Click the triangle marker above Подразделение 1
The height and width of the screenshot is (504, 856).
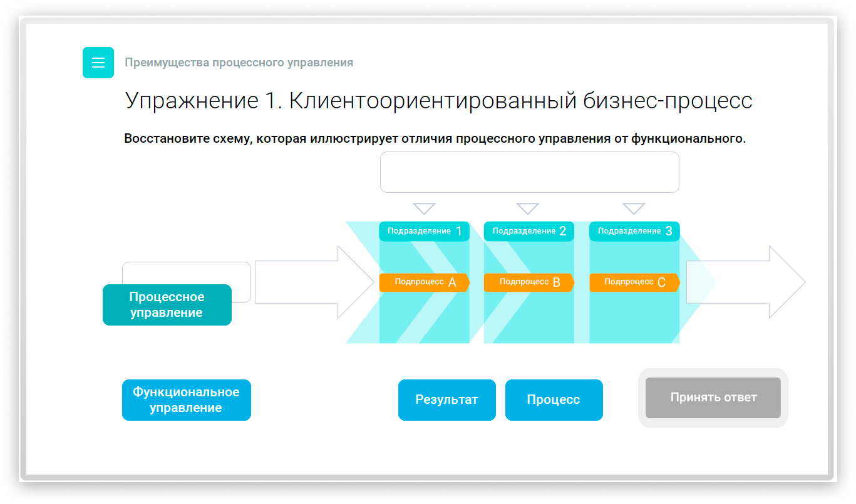pos(424,208)
